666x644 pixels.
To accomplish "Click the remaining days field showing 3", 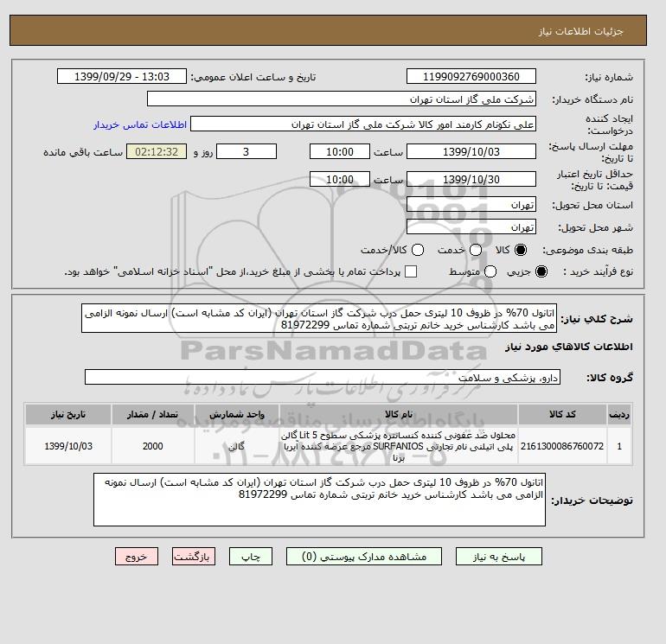I will click(x=247, y=151).
